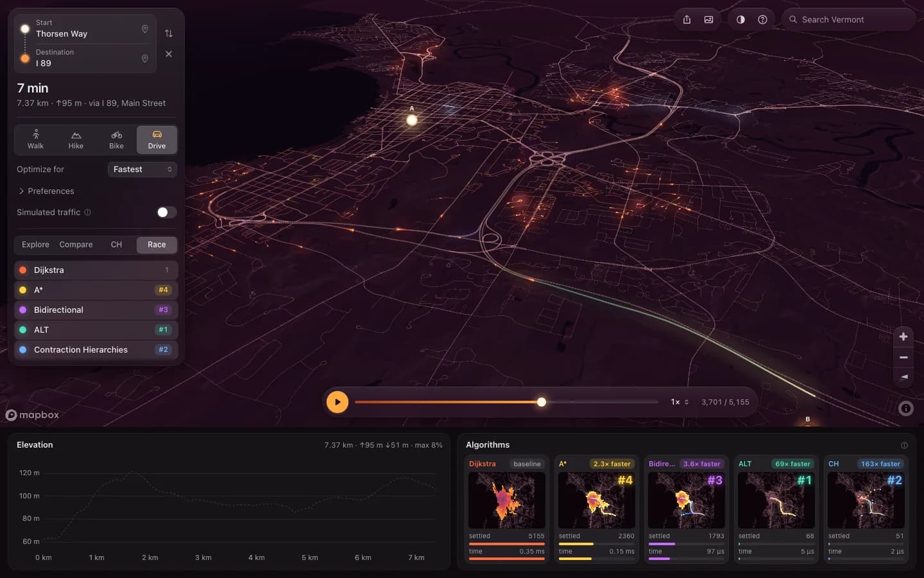Screen dimensions: 924x578
Task: Switch to the CH tab
Action: pos(116,245)
